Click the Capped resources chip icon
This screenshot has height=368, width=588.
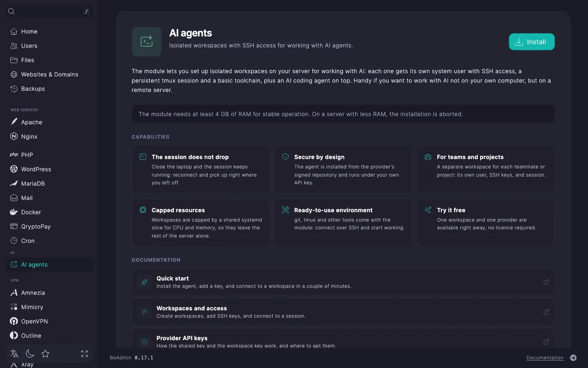(x=143, y=210)
